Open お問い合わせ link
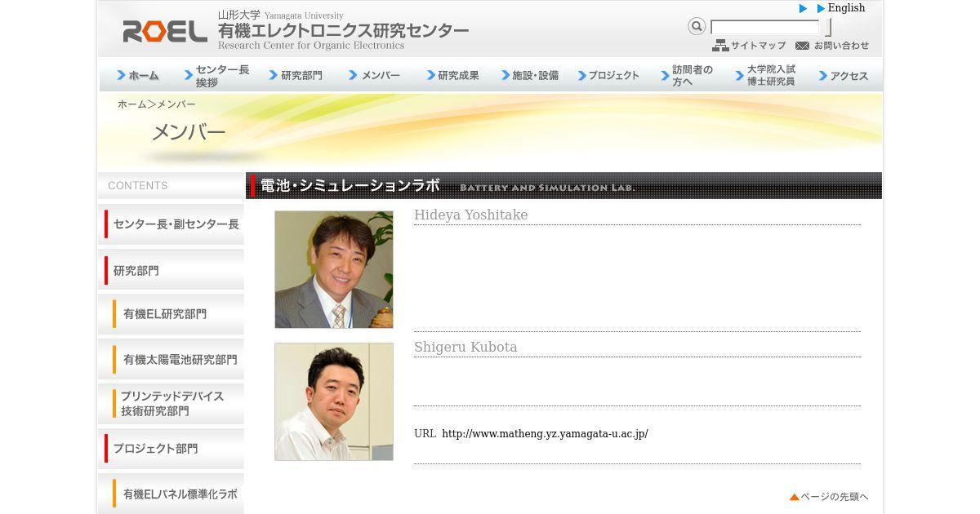Image resolution: width=980 pixels, height=514 pixels. pyautogui.click(x=841, y=46)
